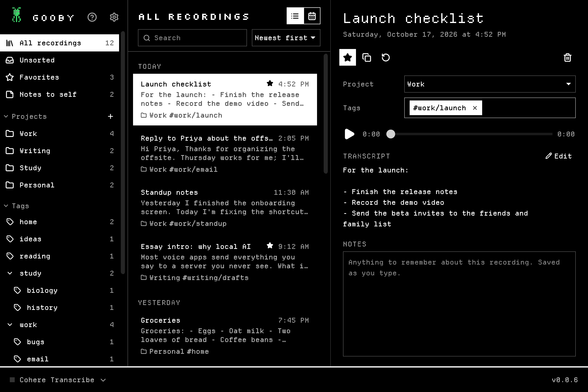Open the Cohere Transcribe model selector
588x392 pixels.
58,380
